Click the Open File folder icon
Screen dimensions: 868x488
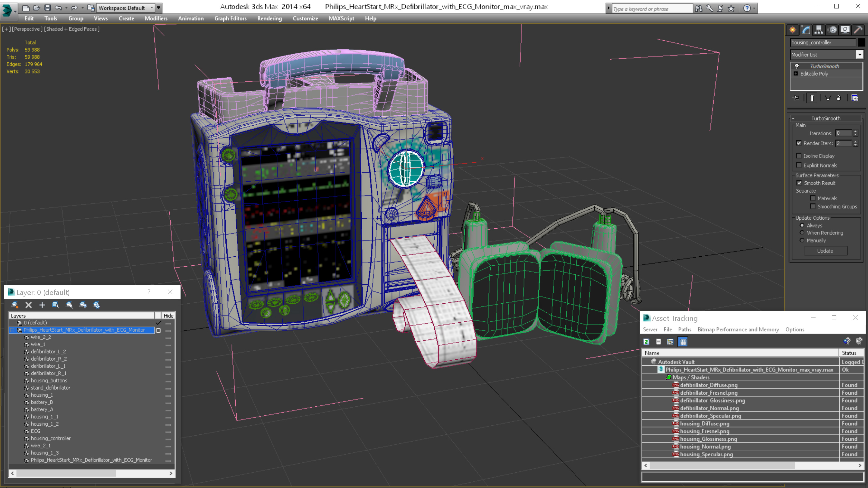tap(37, 8)
